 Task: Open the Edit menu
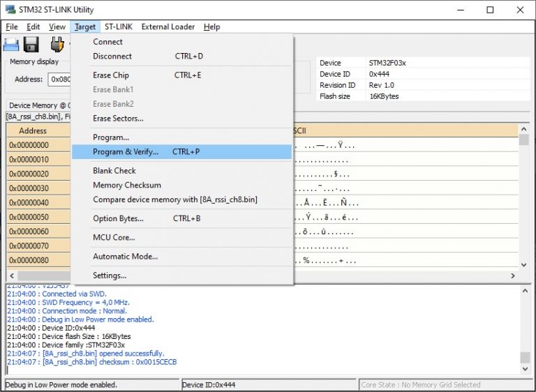pos(33,27)
